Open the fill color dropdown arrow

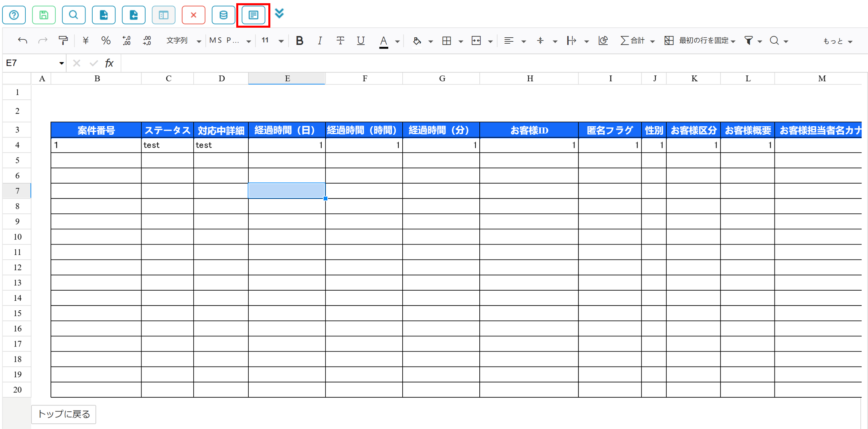click(431, 41)
